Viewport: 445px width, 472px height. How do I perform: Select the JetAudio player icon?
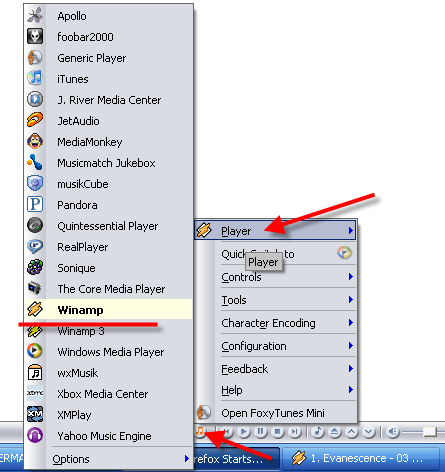pyautogui.click(x=35, y=120)
